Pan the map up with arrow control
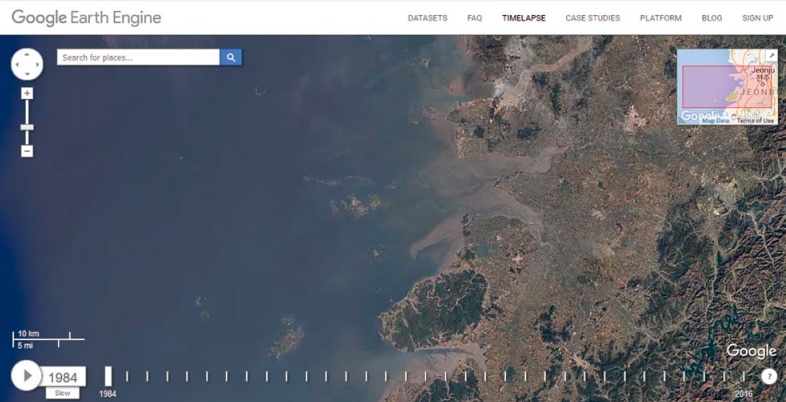The height and width of the screenshot is (402, 786). pos(27,54)
